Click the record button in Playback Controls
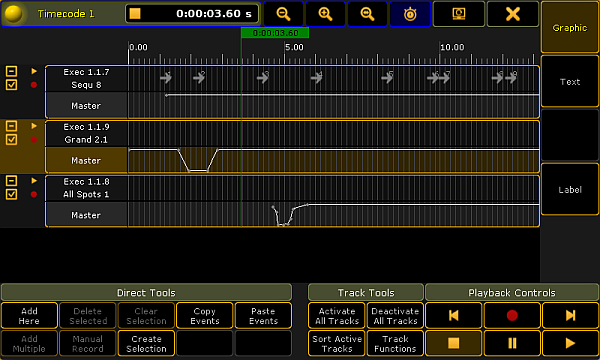The width and height of the screenshot is (600, 360). (512, 315)
